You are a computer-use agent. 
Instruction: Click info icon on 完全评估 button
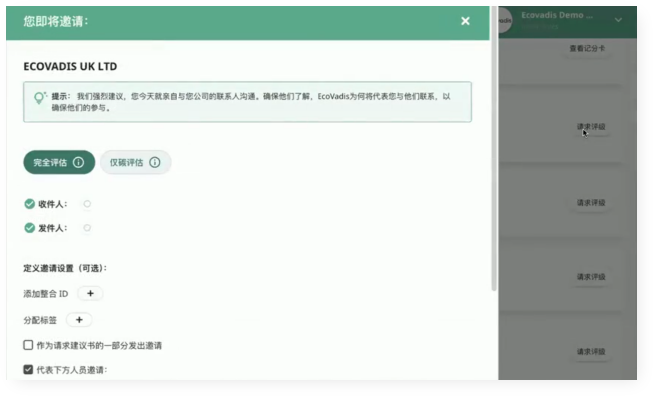(78, 162)
